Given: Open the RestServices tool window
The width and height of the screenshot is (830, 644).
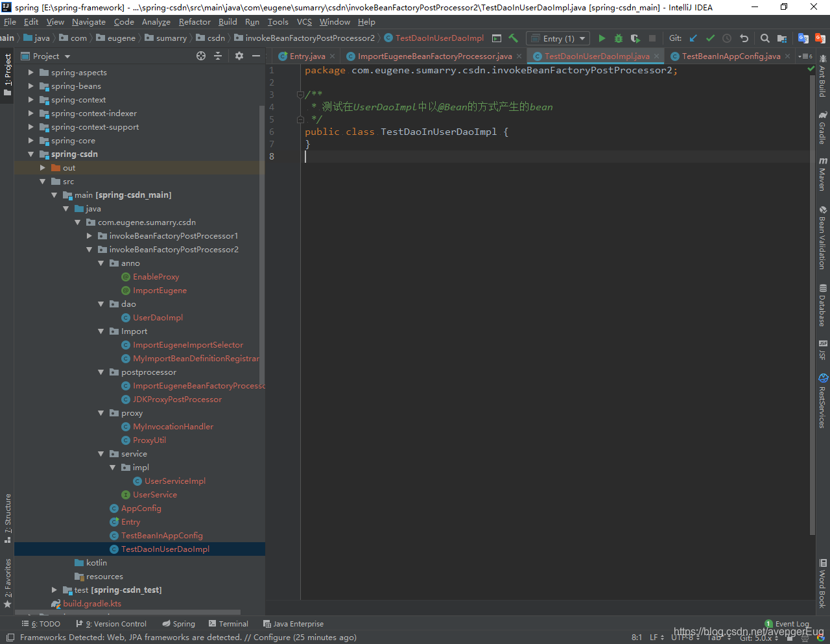Looking at the screenshot, I should tap(823, 400).
